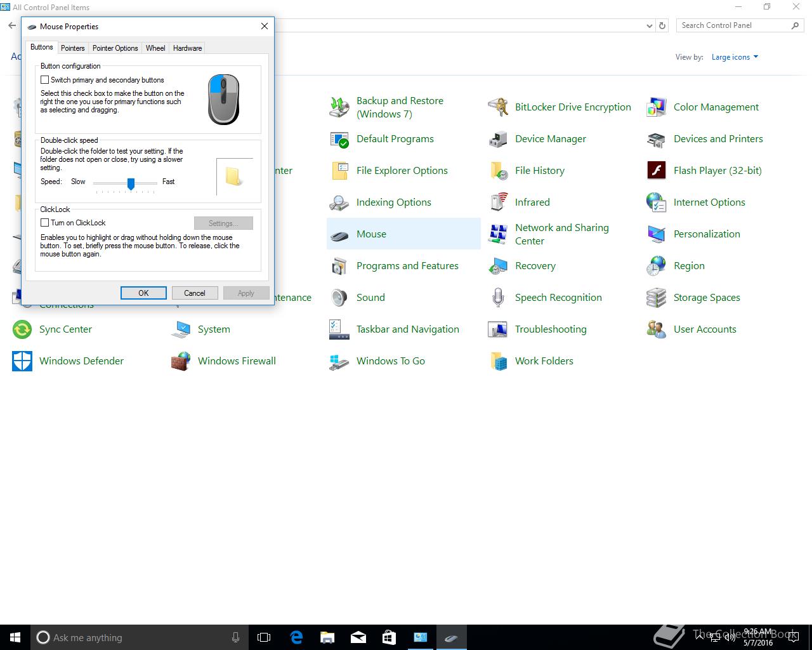The height and width of the screenshot is (650, 812).
Task: Refresh the Control Panel view
Action: pos(662,26)
